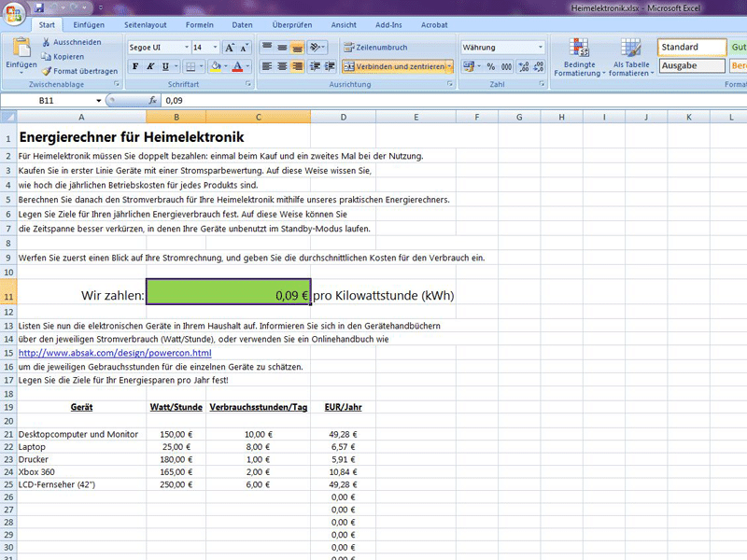This screenshot has width=747, height=560.
Task: Toggle underline (U) formatting
Action: coord(165,66)
